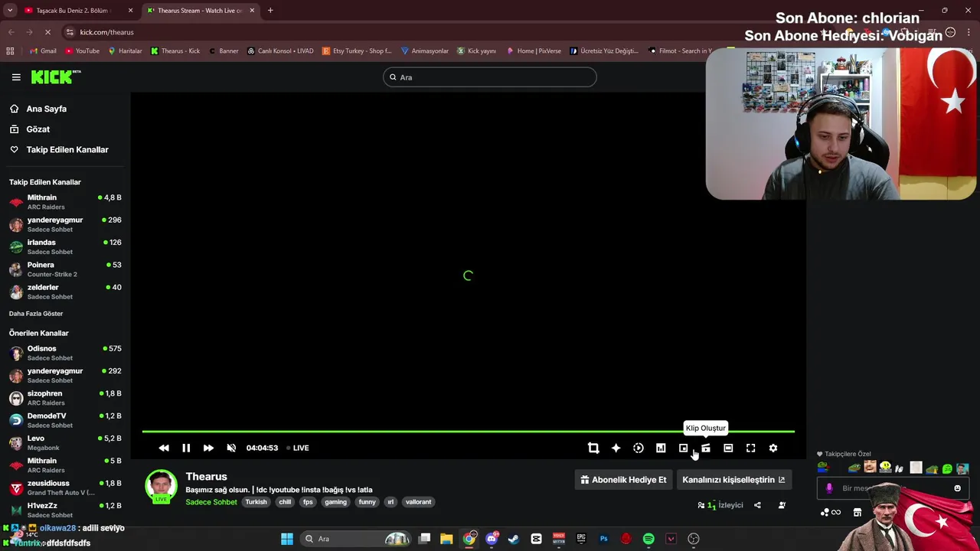This screenshot has height=551, width=980.
Task: Open sizophren recommended channel
Action: [65, 398]
